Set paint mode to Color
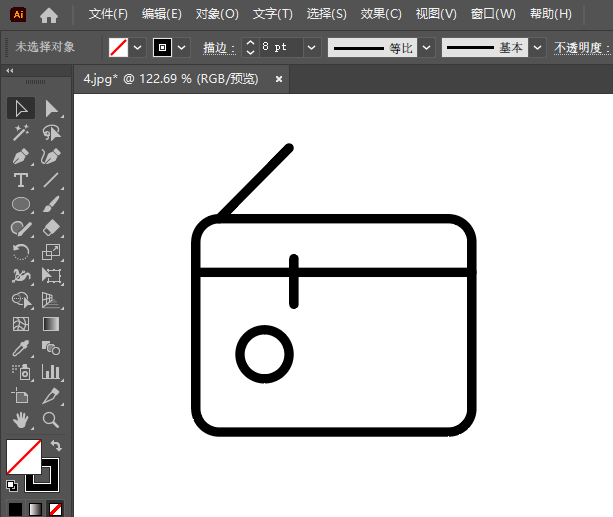 point(15,509)
